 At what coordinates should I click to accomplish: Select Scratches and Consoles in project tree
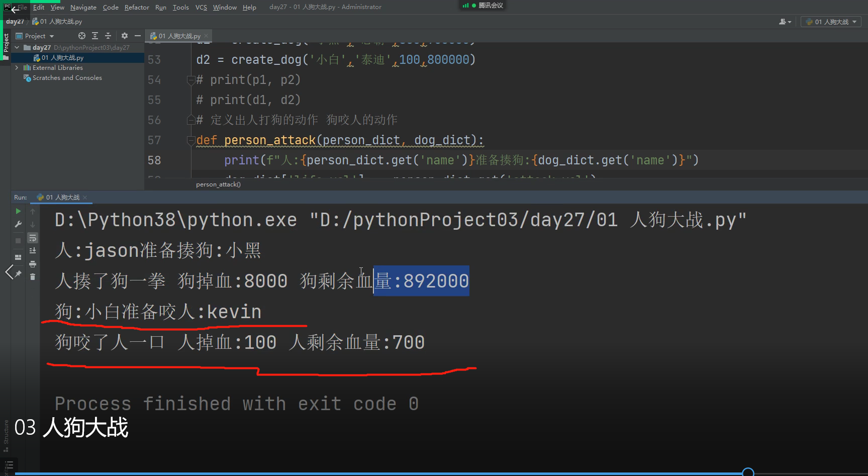point(67,78)
